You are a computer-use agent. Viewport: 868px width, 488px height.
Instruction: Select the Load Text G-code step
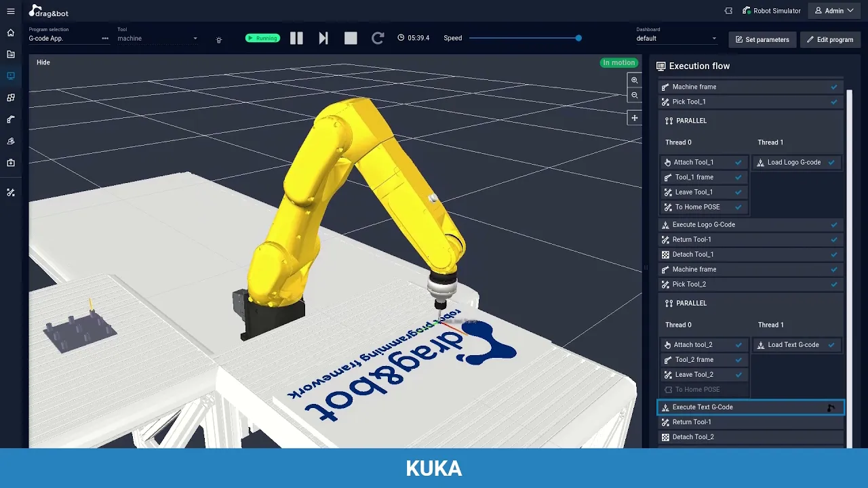(x=797, y=344)
